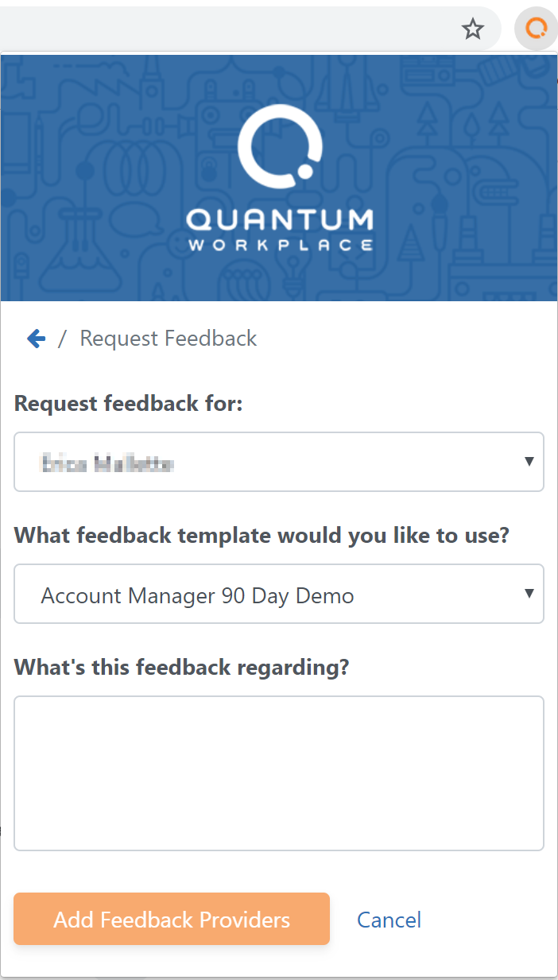Click the Quantum Workplace circular logo
This screenshot has height=980, width=558.
[279, 145]
